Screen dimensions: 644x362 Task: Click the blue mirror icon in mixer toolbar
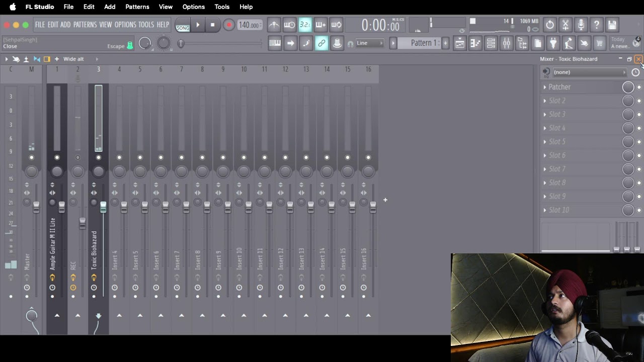coord(37,59)
